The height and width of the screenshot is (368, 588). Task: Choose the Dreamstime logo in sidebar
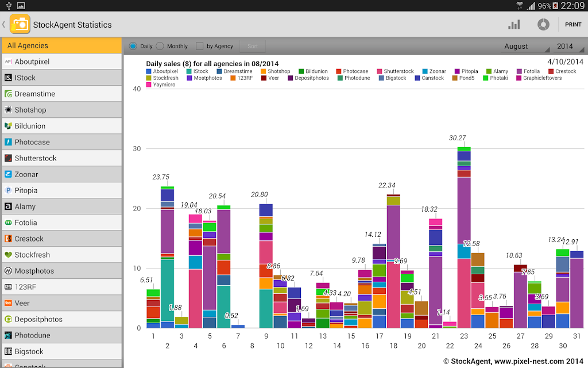(x=8, y=94)
